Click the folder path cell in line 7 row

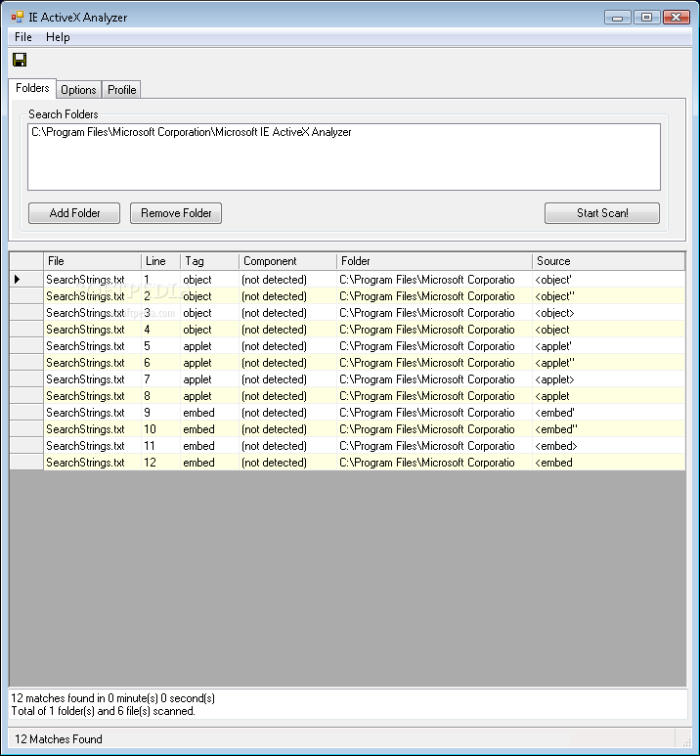pos(434,379)
